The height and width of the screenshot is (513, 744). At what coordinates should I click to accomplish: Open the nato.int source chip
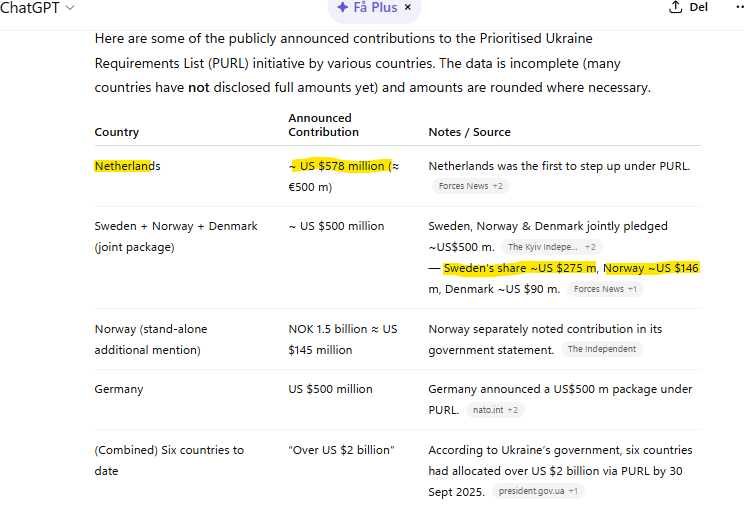pos(495,410)
